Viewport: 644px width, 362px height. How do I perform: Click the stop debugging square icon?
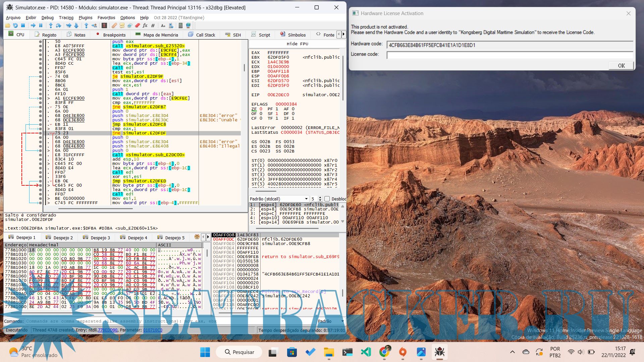click(23, 25)
